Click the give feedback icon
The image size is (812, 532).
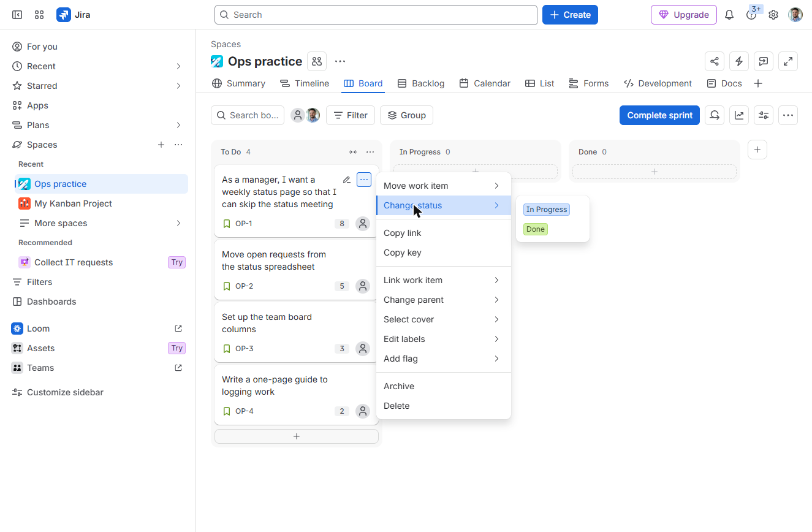(x=764, y=61)
